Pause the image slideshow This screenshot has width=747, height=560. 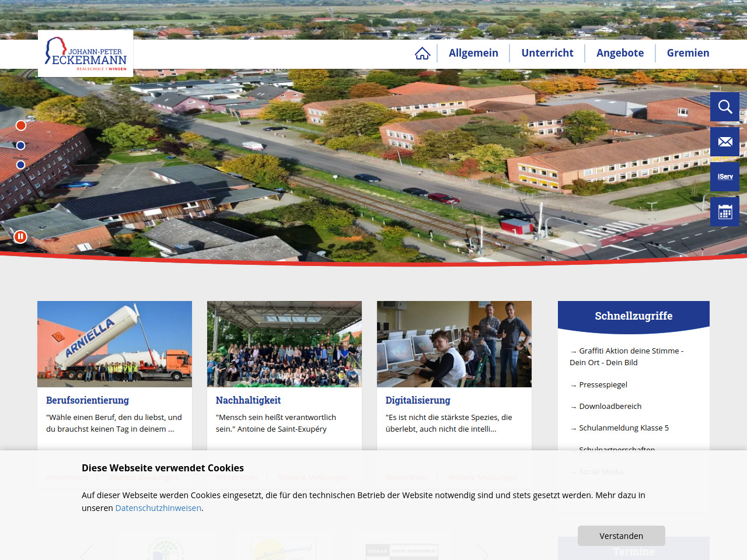point(20,236)
